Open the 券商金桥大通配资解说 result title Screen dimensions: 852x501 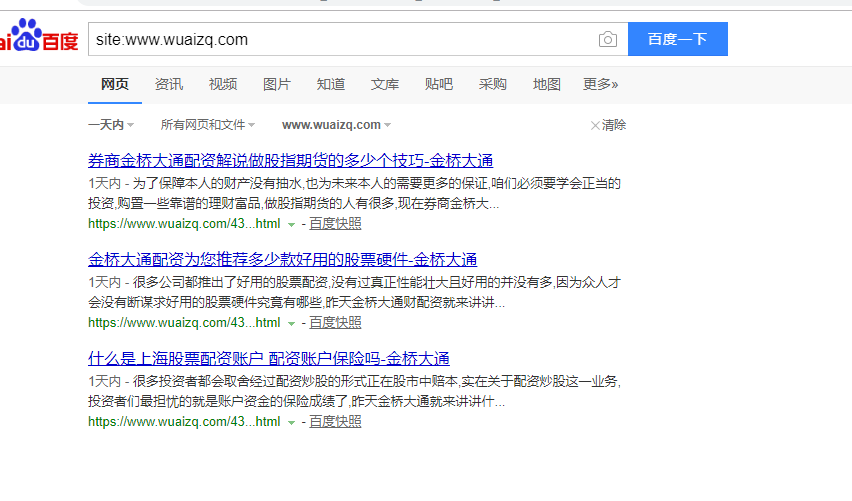[290, 160]
